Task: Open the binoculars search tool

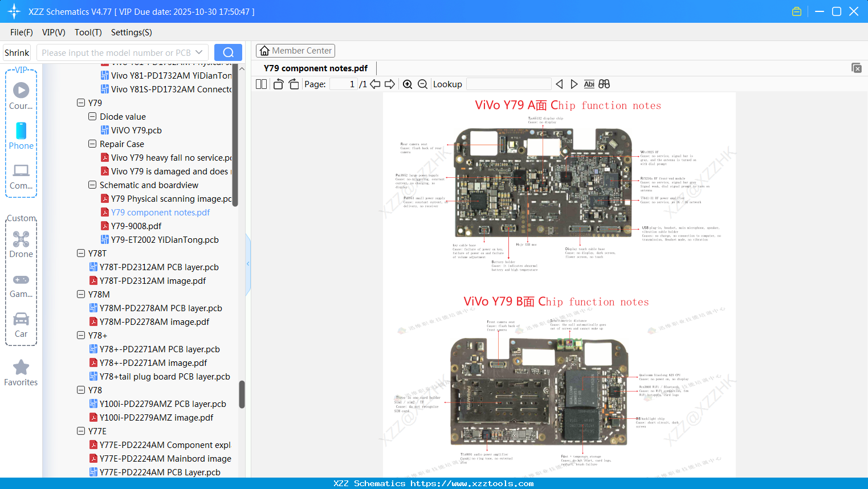Action: point(604,84)
